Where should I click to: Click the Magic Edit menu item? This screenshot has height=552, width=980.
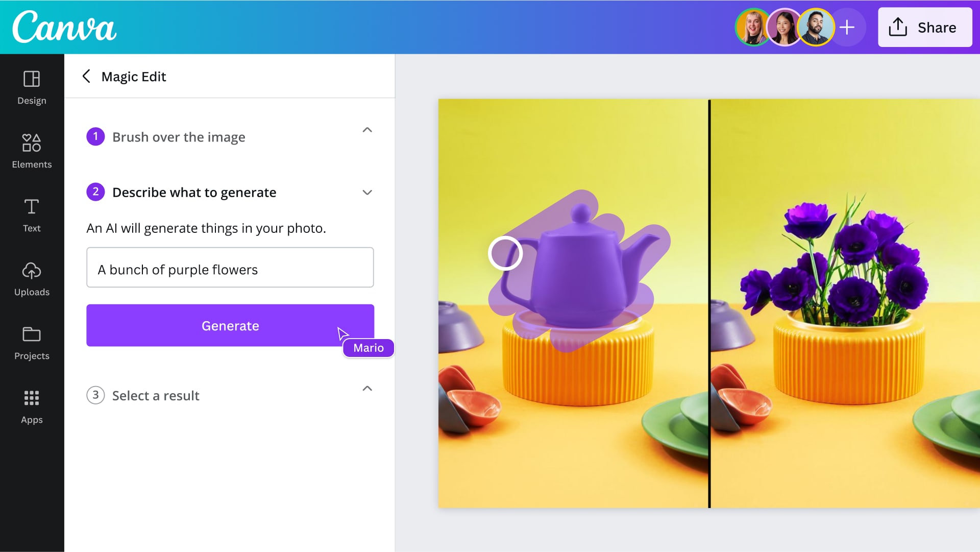click(x=134, y=76)
